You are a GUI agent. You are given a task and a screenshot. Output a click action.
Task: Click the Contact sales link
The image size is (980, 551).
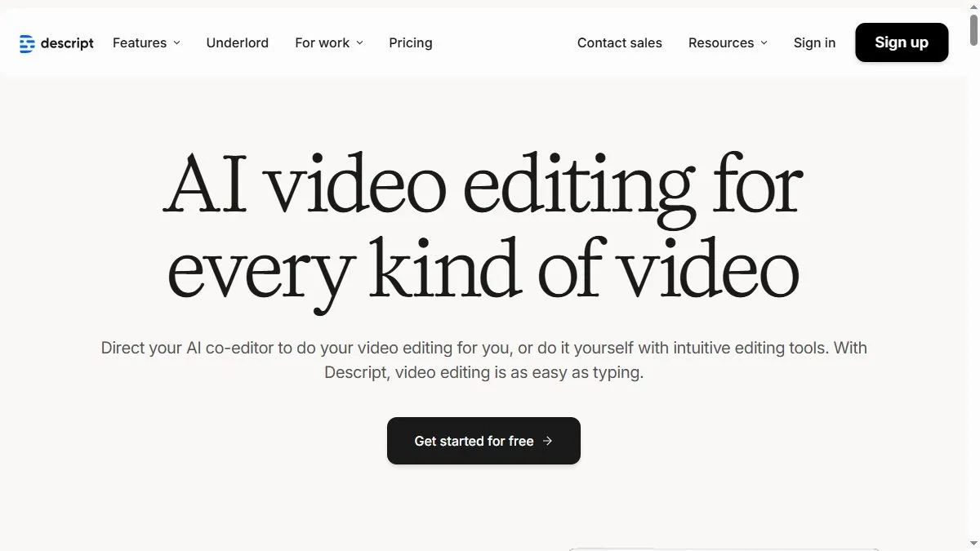pyautogui.click(x=620, y=42)
